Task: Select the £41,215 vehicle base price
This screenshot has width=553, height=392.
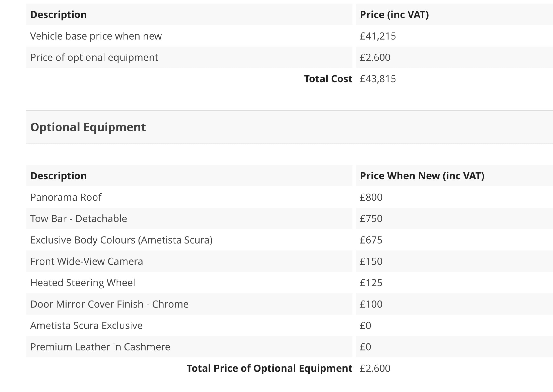Action: point(378,36)
